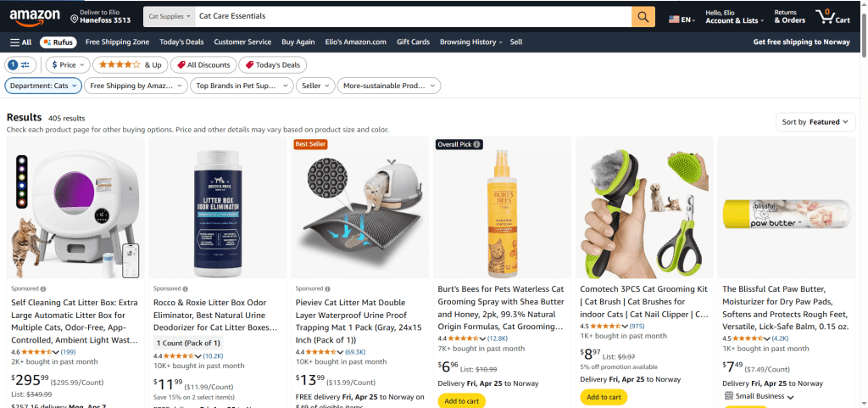This screenshot has height=408, width=868.
Task: Open the Sort by Featured dropdown
Action: pos(815,122)
